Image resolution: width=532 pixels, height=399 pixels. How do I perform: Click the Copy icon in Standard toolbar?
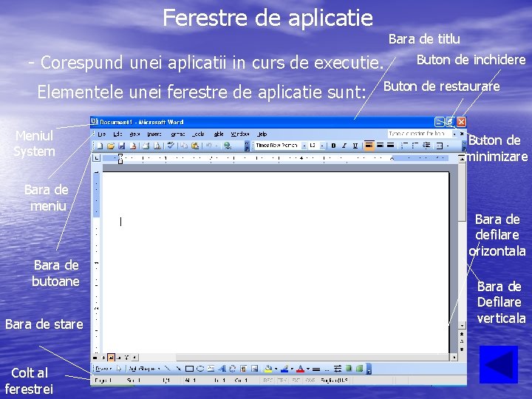click(x=184, y=146)
